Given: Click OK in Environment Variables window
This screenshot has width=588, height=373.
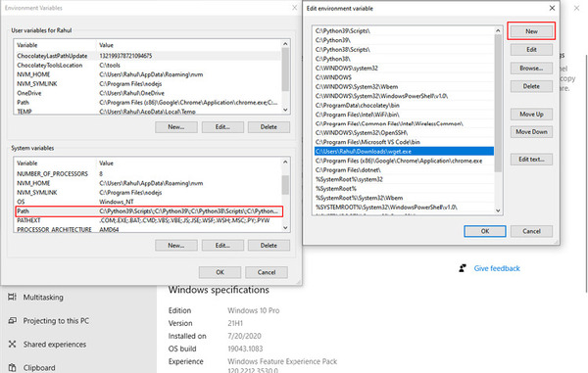Looking at the screenshot, I should coord(220,272).
